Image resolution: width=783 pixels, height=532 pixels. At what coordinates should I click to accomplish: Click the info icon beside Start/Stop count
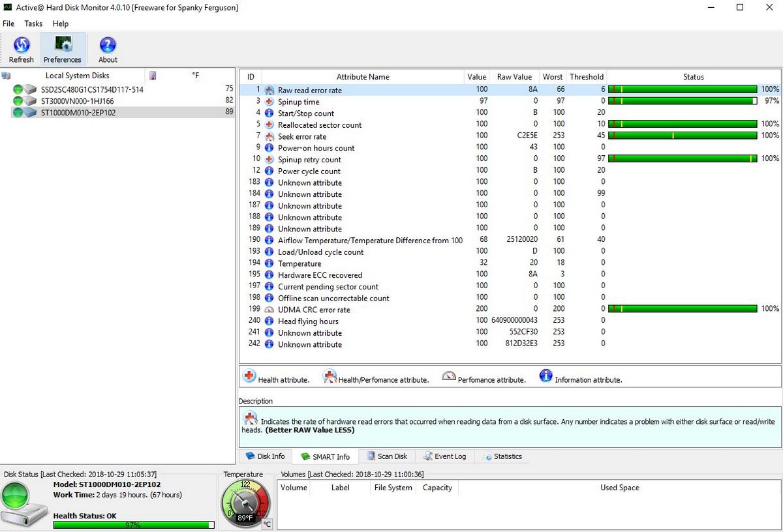point(269,113)
